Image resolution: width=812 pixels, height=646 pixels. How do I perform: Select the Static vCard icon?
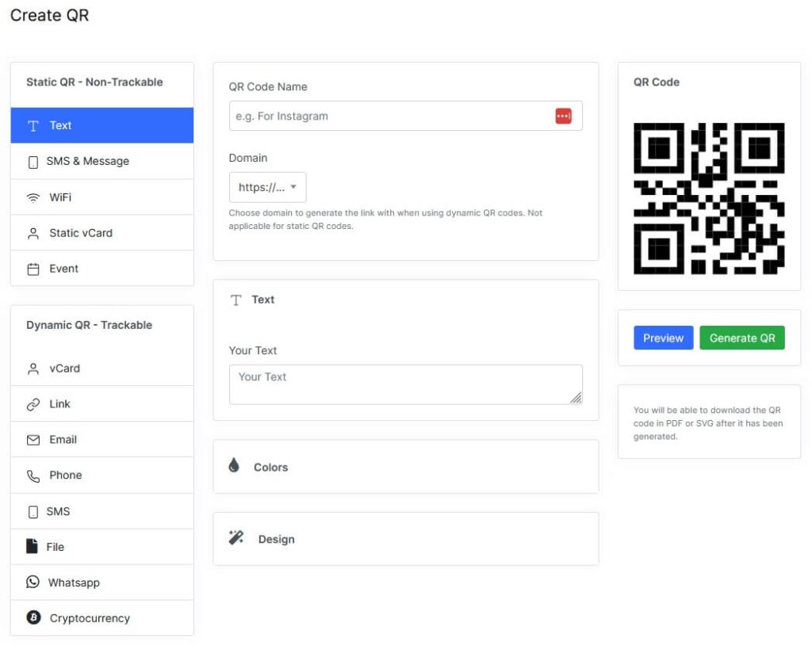[x=33, y=232]
